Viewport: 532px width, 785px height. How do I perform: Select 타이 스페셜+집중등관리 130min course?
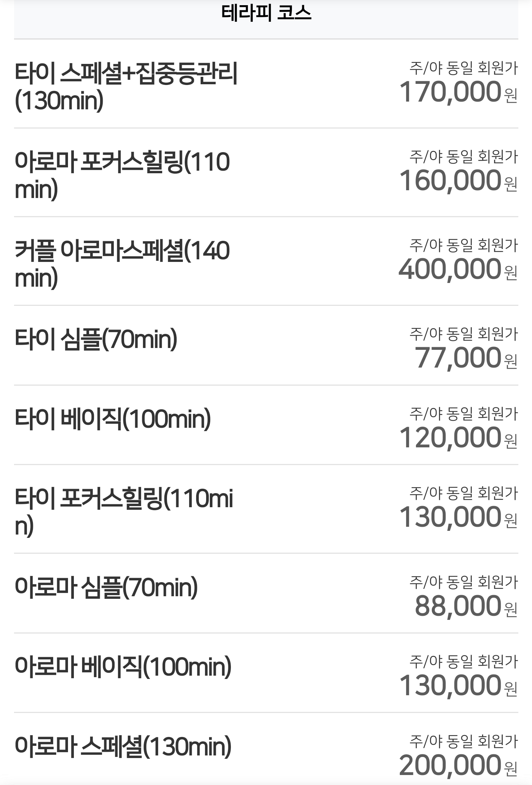126,86
